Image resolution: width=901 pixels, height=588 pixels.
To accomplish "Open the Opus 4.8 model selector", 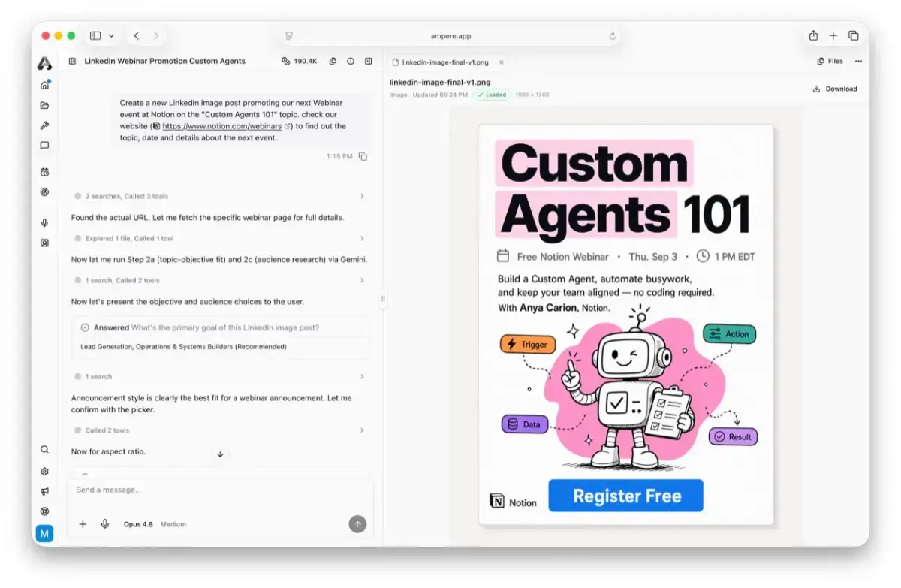I will (x=138, y=524).
